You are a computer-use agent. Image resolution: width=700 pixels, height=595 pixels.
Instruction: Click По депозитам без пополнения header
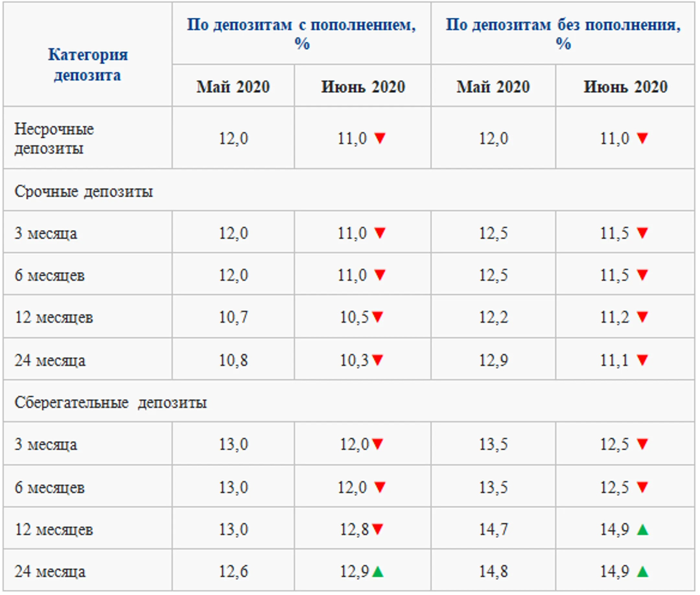point(563,34)
